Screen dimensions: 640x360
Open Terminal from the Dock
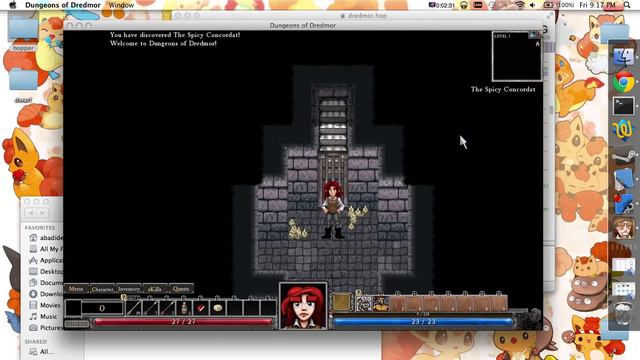click(x=623, y=106)
